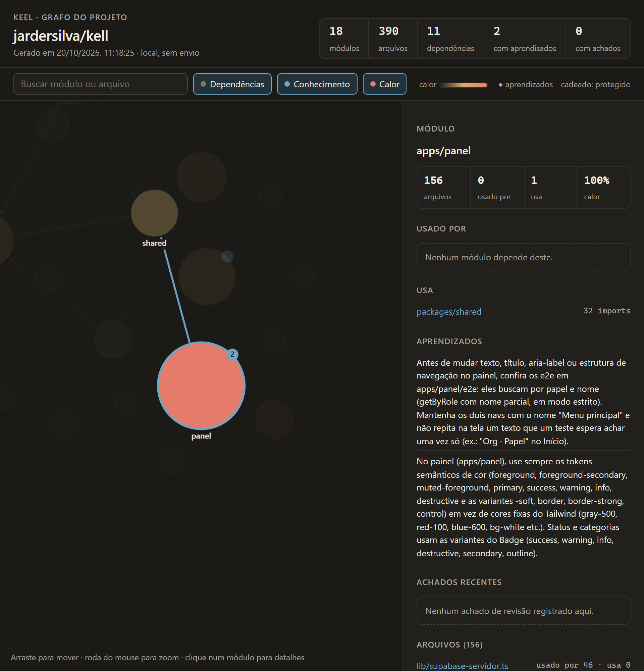Click the blue edge linking shared and panel

pyautogui.click(x=177, y=295)
